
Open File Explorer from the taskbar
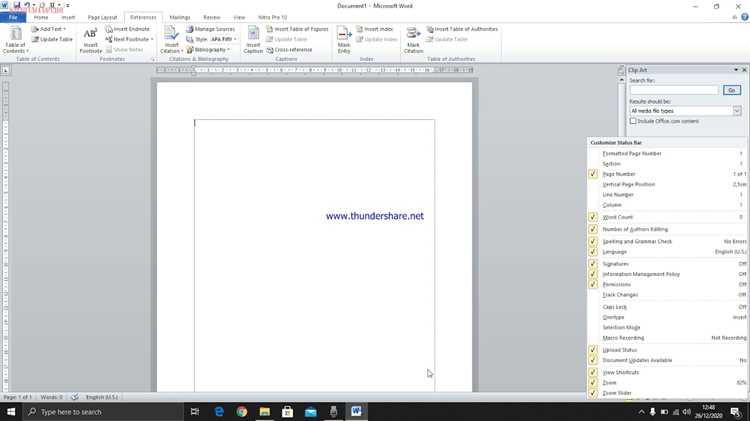click(x=265, y=411)
